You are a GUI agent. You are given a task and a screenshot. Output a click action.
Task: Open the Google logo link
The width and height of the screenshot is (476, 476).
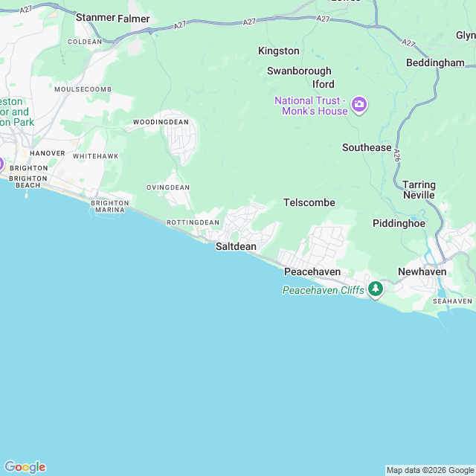25,467
